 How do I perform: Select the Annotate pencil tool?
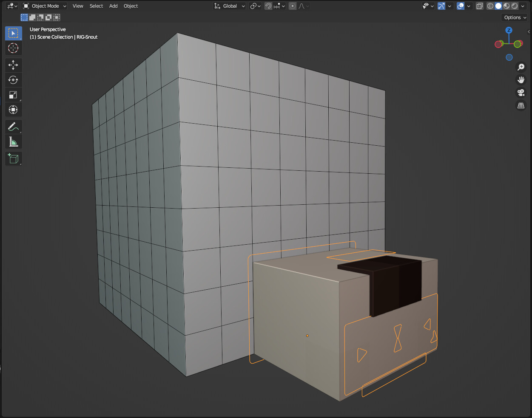click(x=13, y=127)
